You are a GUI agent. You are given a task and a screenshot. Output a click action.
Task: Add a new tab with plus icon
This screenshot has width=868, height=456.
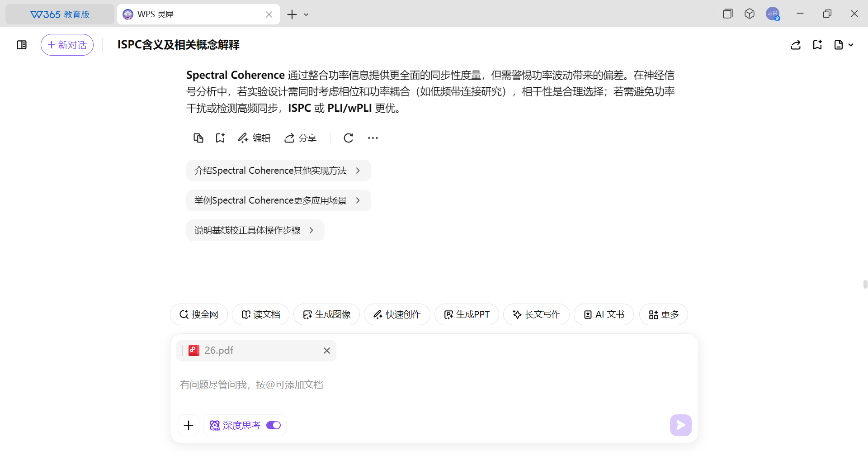(292, 14)
